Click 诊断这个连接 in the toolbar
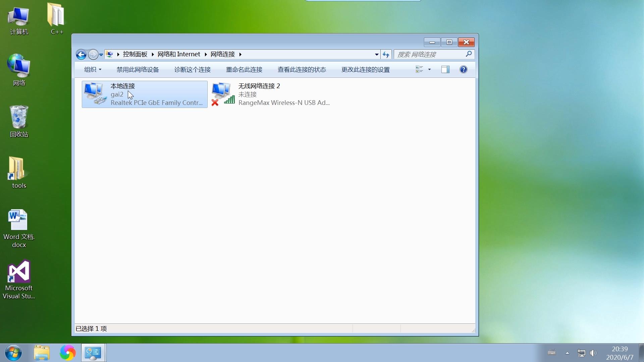The width and height of the screenshot is (644, 362). (x=192, y=69)
